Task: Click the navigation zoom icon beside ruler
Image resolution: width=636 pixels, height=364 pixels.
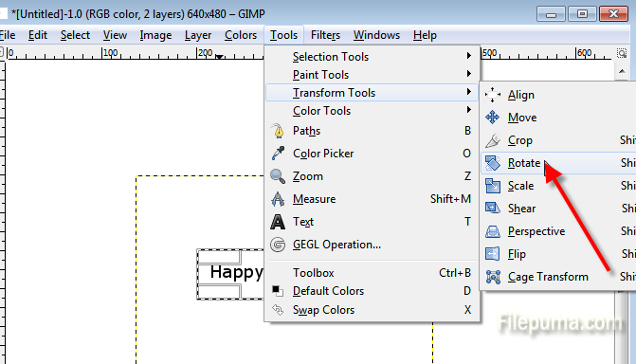Action: (x=622, y=53)
